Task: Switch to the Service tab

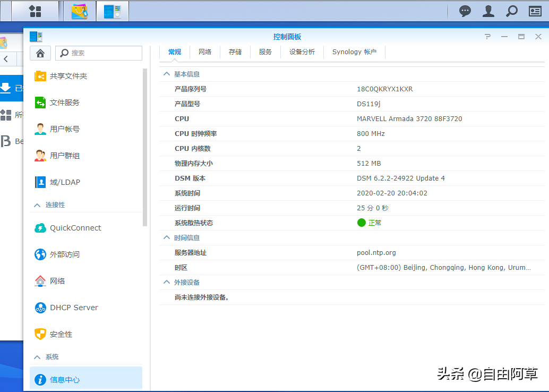Action: [x=265, y=52]
